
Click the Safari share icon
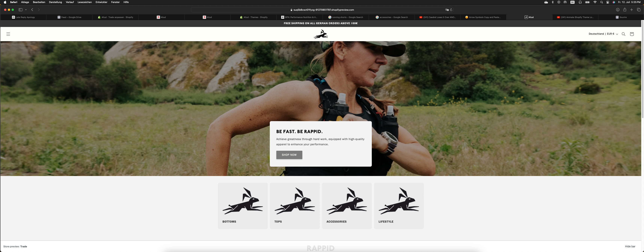[x=625, y=10]
